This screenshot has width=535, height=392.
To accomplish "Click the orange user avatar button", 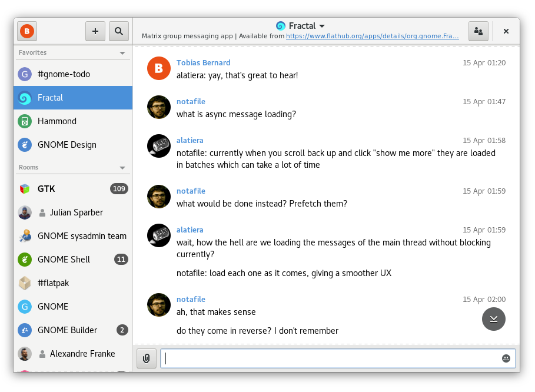I will coord(27,31).
